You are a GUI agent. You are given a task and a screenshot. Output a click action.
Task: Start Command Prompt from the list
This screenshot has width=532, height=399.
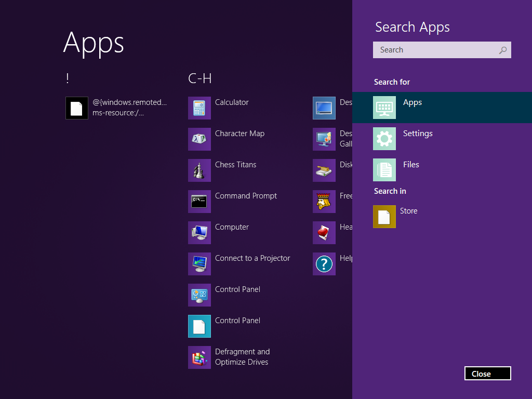tap(199, 202)
